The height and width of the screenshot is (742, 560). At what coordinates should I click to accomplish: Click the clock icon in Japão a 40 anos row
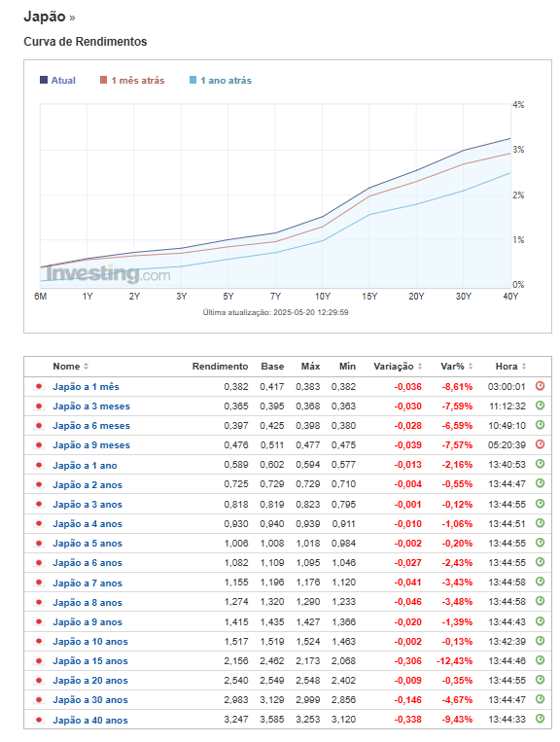click(x=540, y=719)
